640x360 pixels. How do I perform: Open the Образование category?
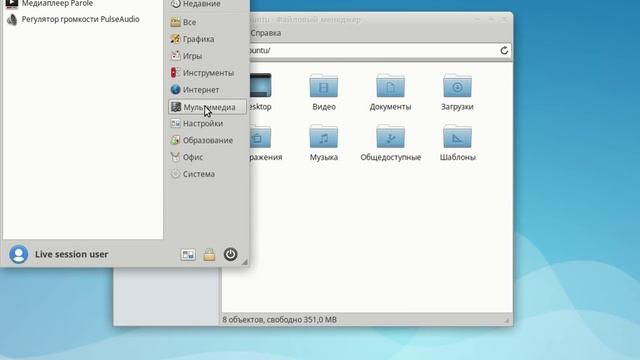coord(207,140)
